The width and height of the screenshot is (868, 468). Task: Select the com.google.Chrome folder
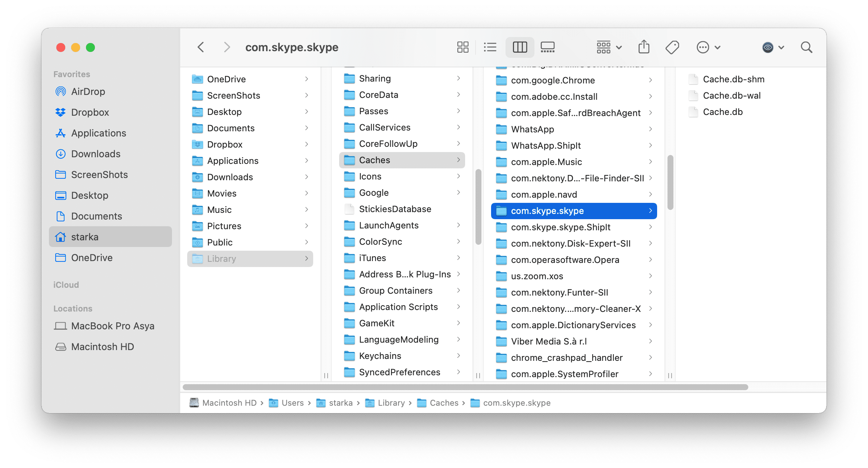553,80
